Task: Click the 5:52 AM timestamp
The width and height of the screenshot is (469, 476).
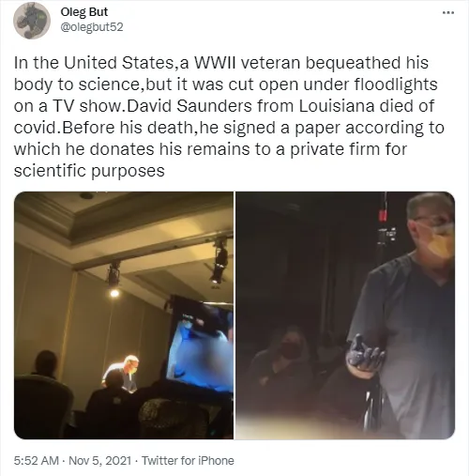Action: [x=37, y=460]
